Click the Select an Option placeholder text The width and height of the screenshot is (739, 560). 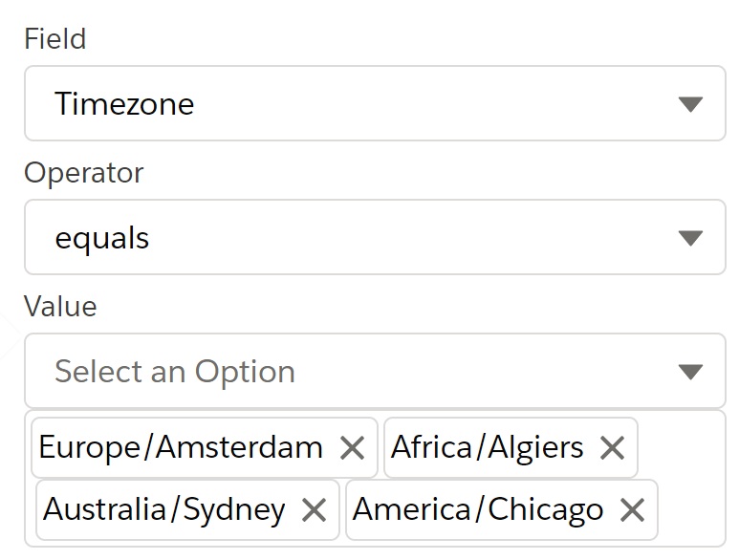(x=175, y=372)
